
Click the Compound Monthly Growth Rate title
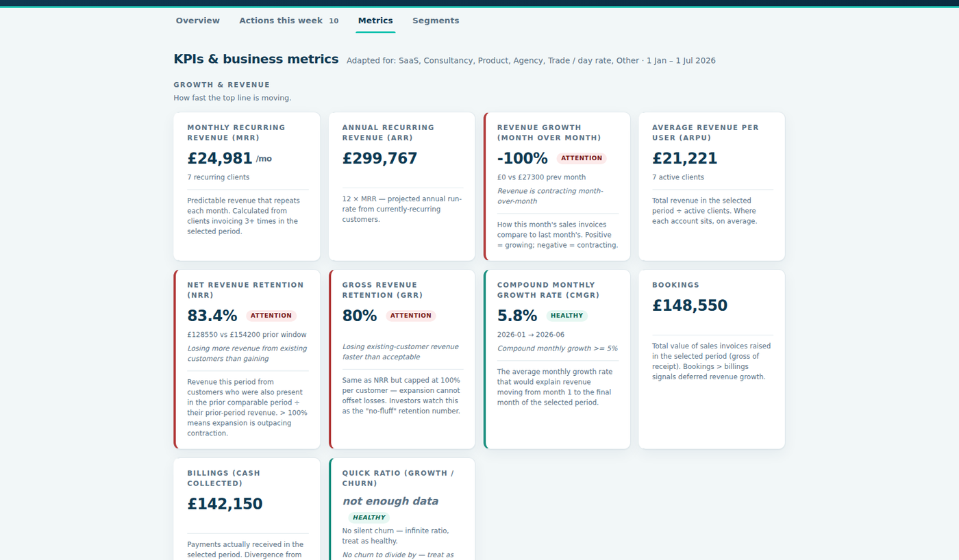coord(548,290)
